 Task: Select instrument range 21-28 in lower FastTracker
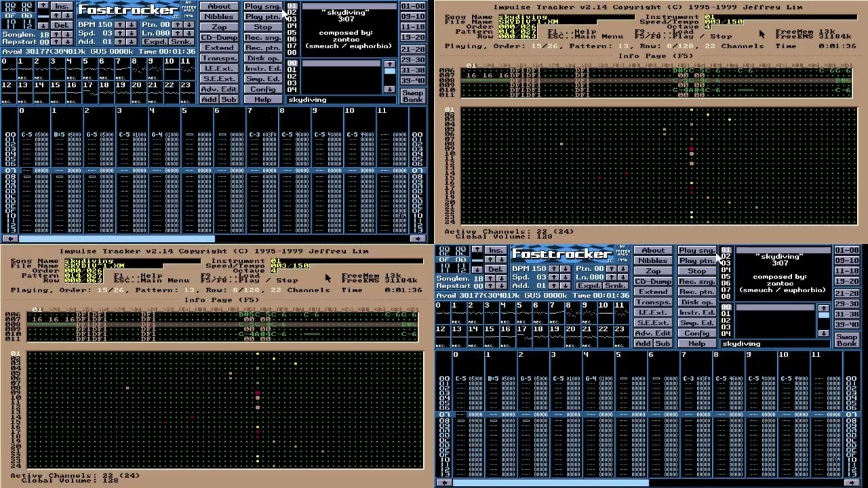click(847, 293)
